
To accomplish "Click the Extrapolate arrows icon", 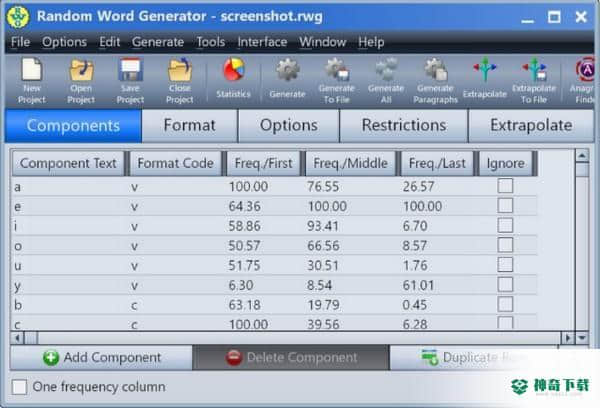I will coord(484,78).
